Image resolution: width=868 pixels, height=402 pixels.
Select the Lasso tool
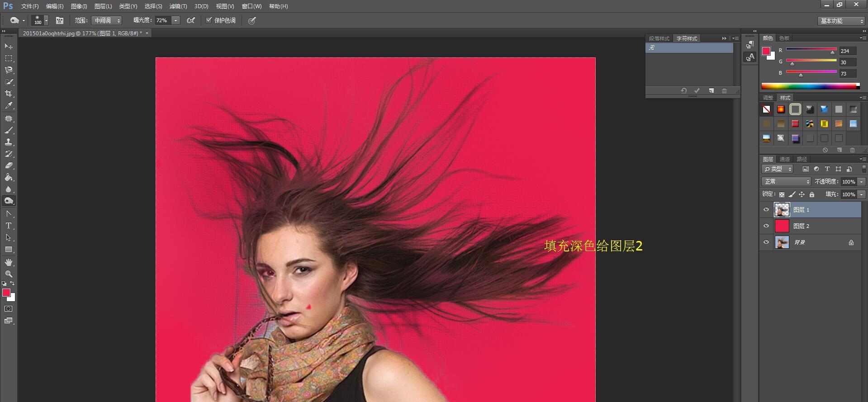tap(9, 70)
